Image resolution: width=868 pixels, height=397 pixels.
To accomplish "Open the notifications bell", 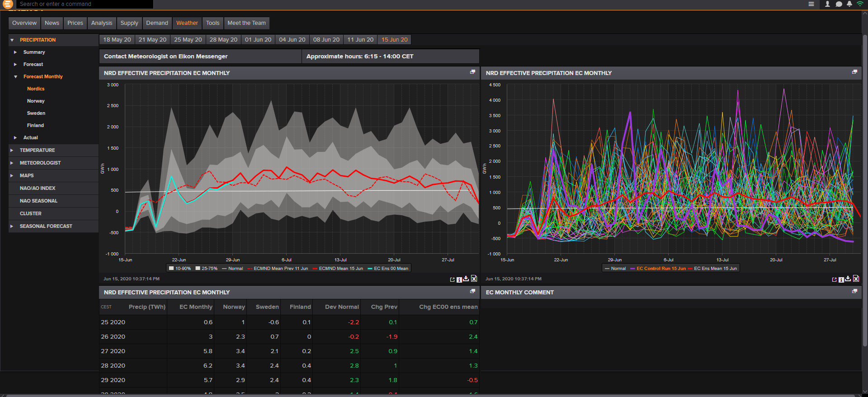I will click(x=849, y=4).
